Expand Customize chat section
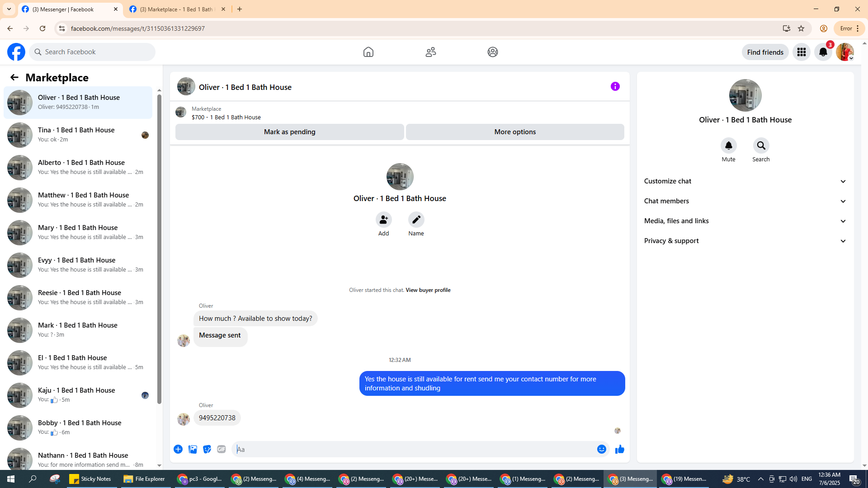868x488 pixels. coord(745,181)
